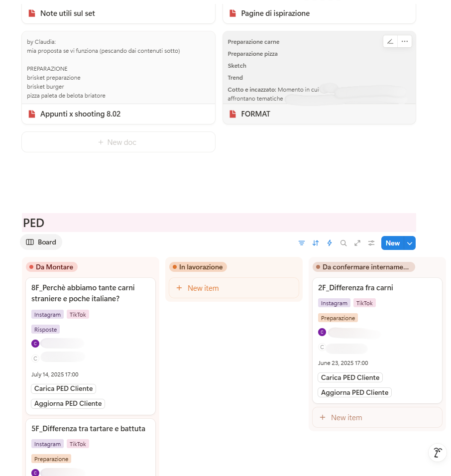The image size is (451, 476).
Task: Open the FORMAT doc title
Action: tap(255, 114)
